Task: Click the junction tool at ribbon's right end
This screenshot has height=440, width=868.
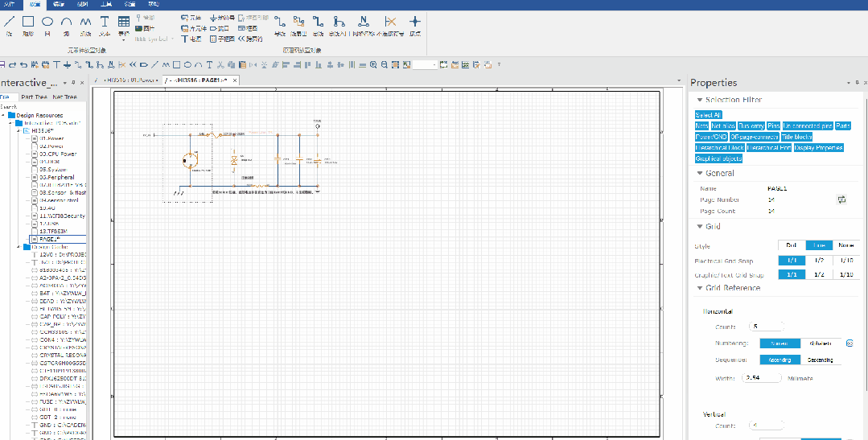Action: click(415, 23)
